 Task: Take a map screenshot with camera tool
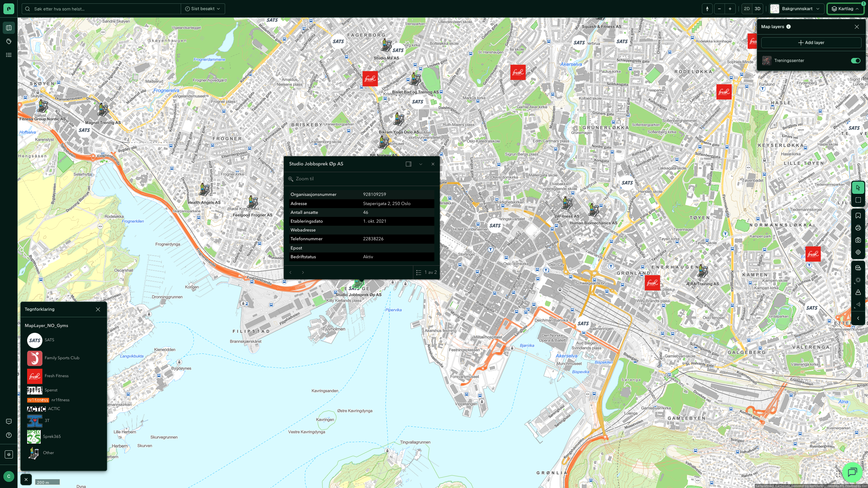[x=858, y=240]
